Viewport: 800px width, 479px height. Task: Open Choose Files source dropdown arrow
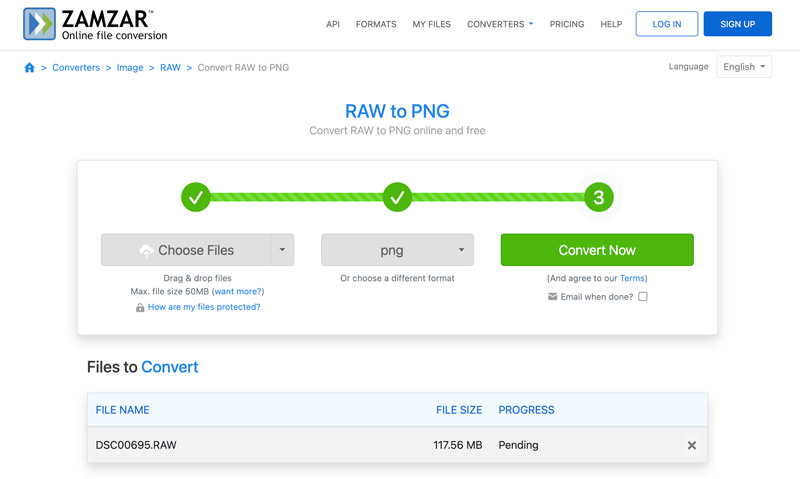[282, 250]
